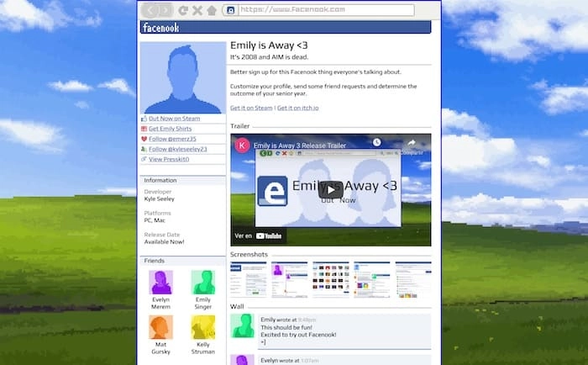Click the name Evelyn Merem under Friends
Screen dimensions: 588x365
[x=161, y=303]
